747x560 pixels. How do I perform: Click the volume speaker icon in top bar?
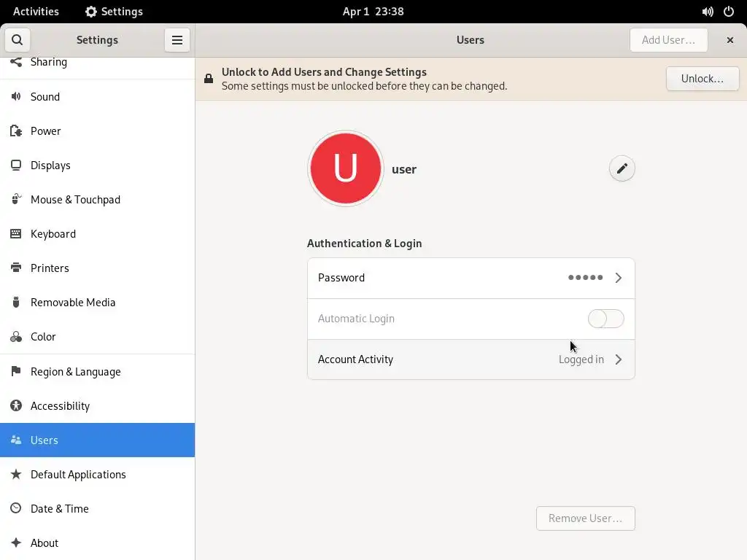[708, 12]
